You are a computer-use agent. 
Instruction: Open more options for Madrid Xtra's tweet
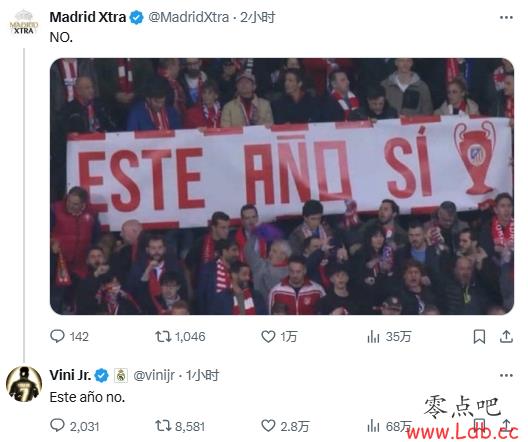[x=506, y=18]
